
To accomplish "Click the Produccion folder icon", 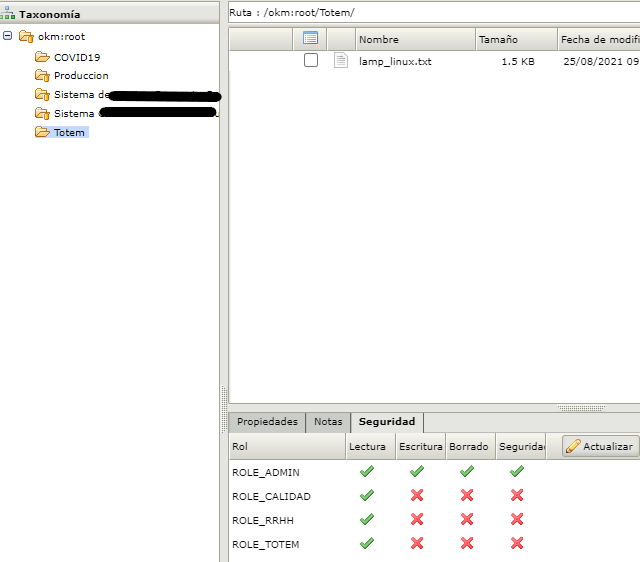I will 42,76.
